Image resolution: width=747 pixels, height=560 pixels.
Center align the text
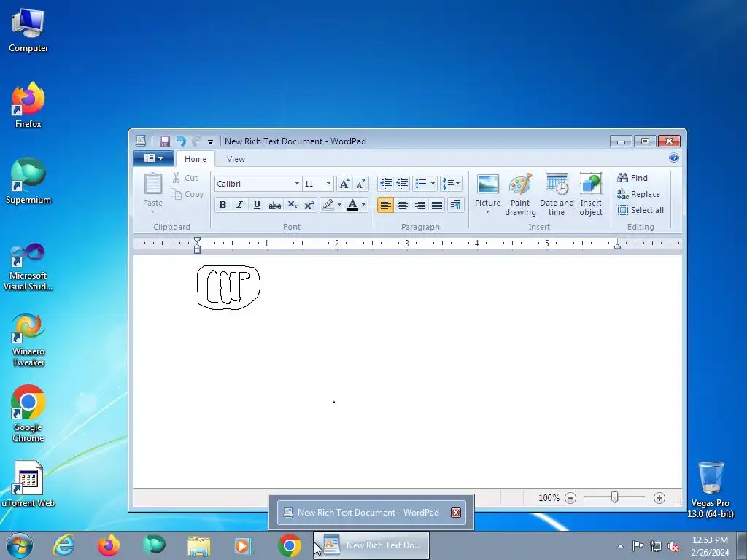click(x=403, y=205)
